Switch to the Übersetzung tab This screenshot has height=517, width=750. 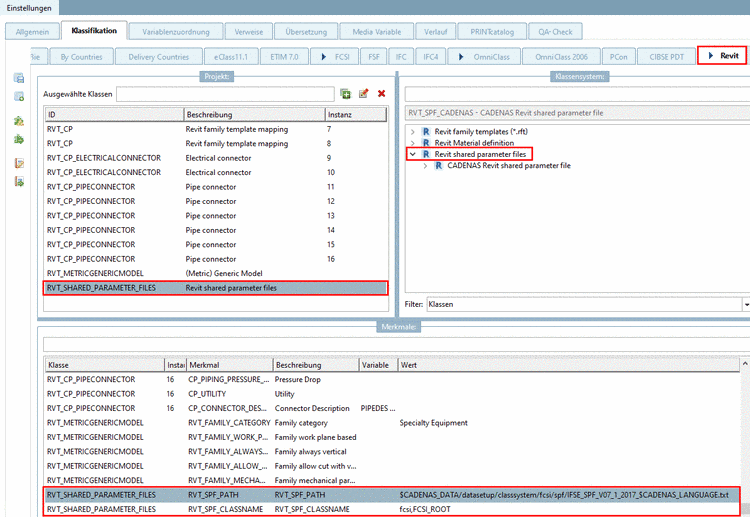click(306, 32)
